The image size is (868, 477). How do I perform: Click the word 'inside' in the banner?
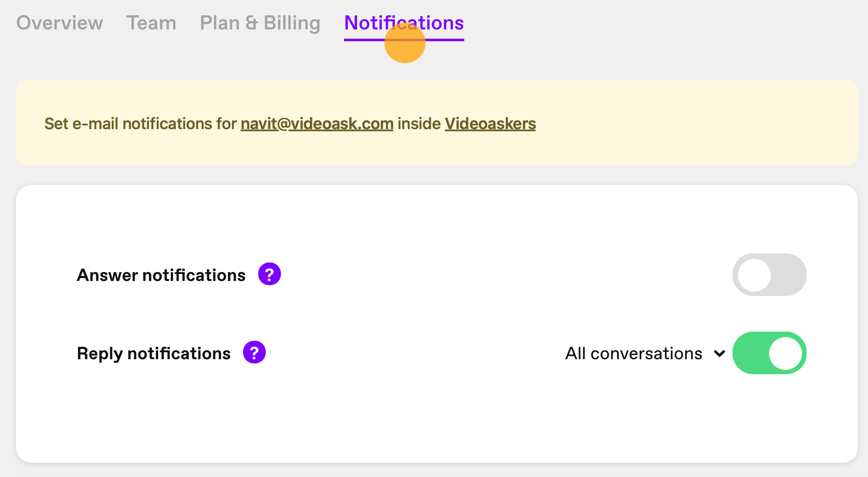[419, 124]
